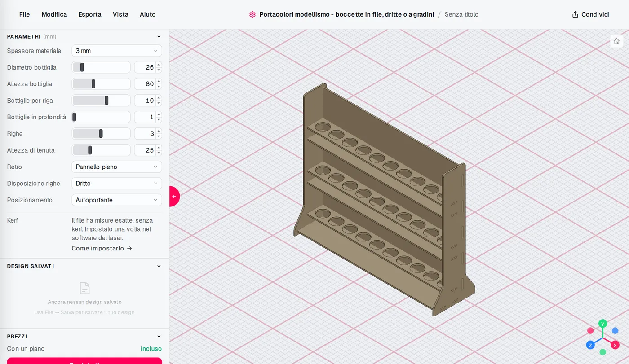The width and height of the screenshot is (629, 364).
Task: Increase Bottiglie per riga with the up arrow
Action: click(x=159, y=98)
